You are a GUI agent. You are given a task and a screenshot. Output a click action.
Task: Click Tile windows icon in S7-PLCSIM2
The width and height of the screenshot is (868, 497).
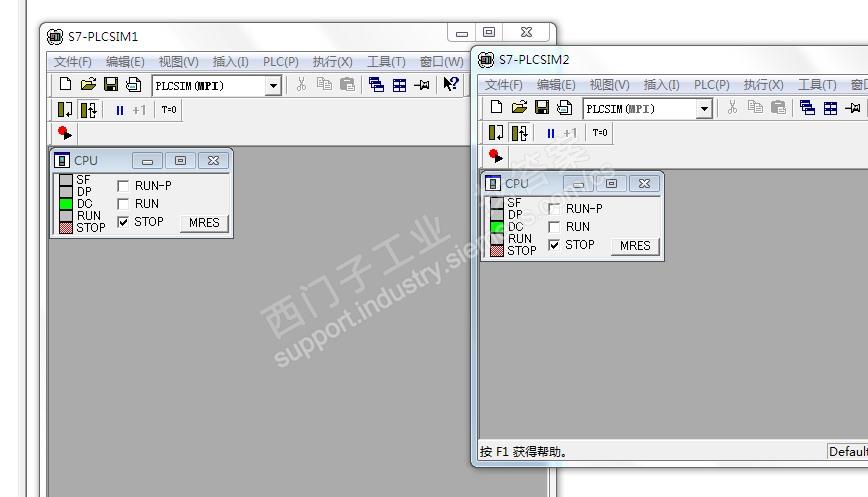[830, 108]
